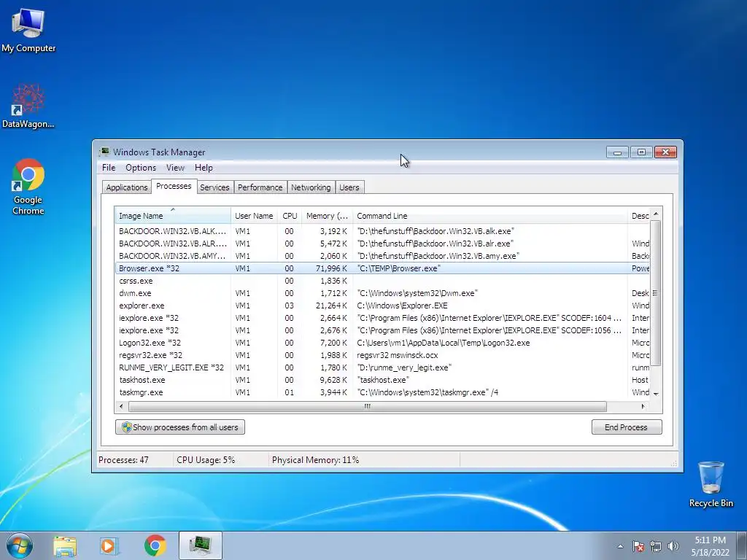
Task: Open My Computer desktop icon
Action: (x=28, y=31)
